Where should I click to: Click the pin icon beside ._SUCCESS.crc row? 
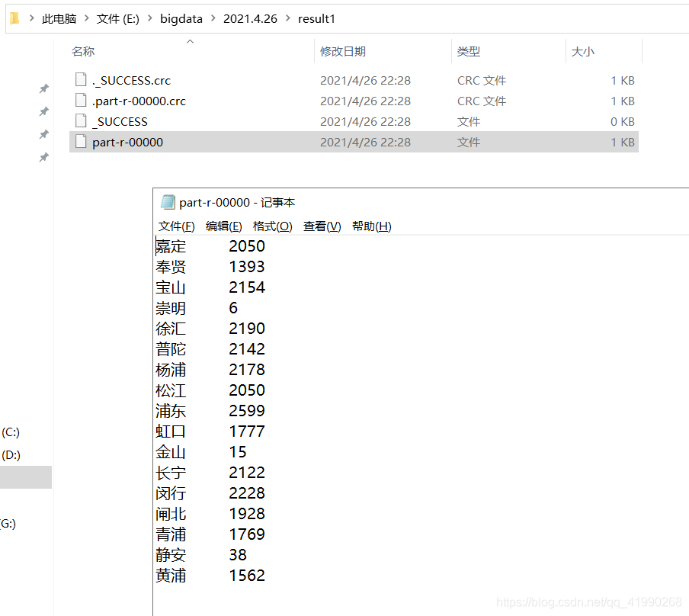(44, 88)
